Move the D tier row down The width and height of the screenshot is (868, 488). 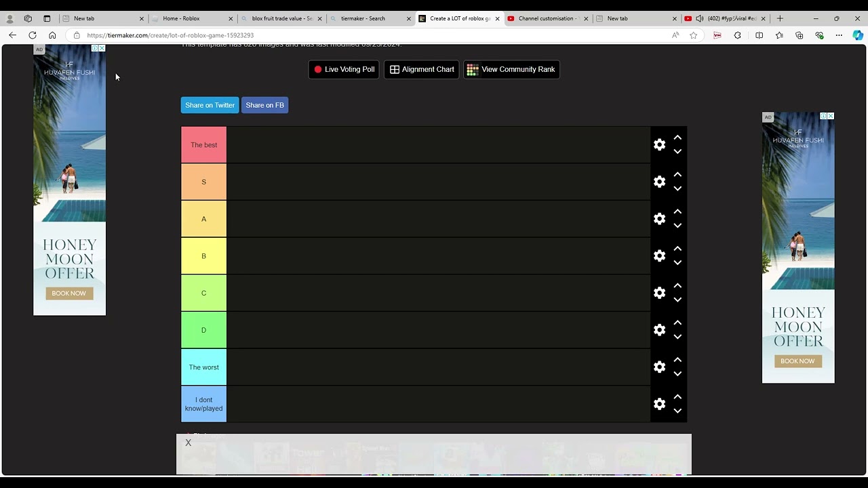tap(677, 337)
